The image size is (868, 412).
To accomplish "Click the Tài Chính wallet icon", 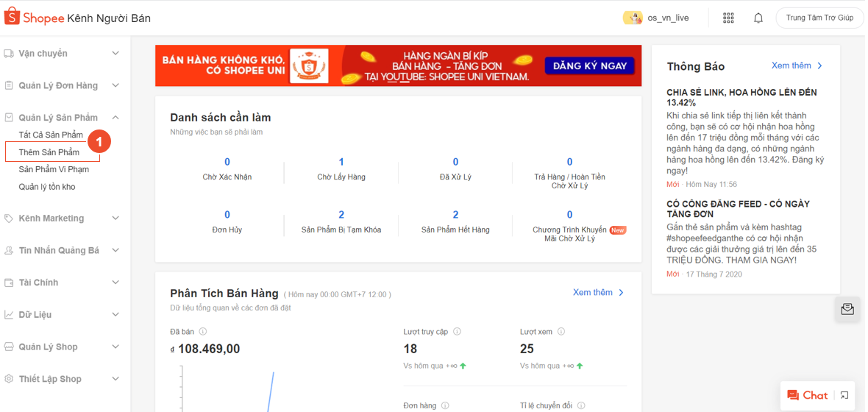I will coord(8,283).
